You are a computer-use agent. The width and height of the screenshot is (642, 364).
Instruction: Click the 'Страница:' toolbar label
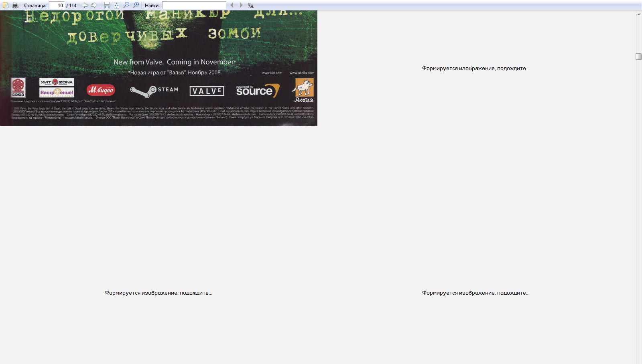(35, 6)
